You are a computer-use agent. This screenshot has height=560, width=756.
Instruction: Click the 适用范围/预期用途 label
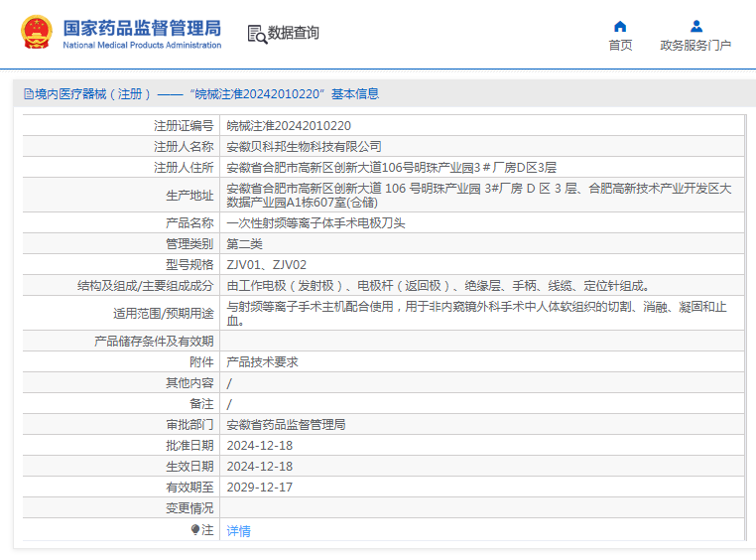pyautogui.click(x=163, y=314)
